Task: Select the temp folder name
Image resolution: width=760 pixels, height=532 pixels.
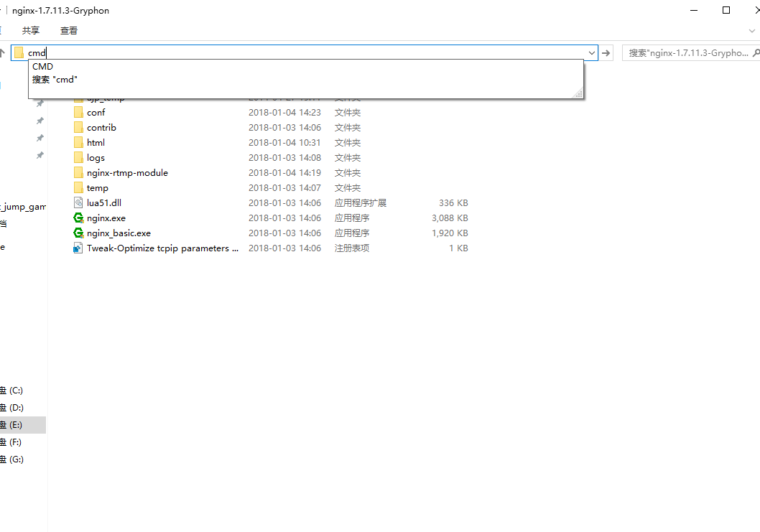Action: [x=98, y=187]
